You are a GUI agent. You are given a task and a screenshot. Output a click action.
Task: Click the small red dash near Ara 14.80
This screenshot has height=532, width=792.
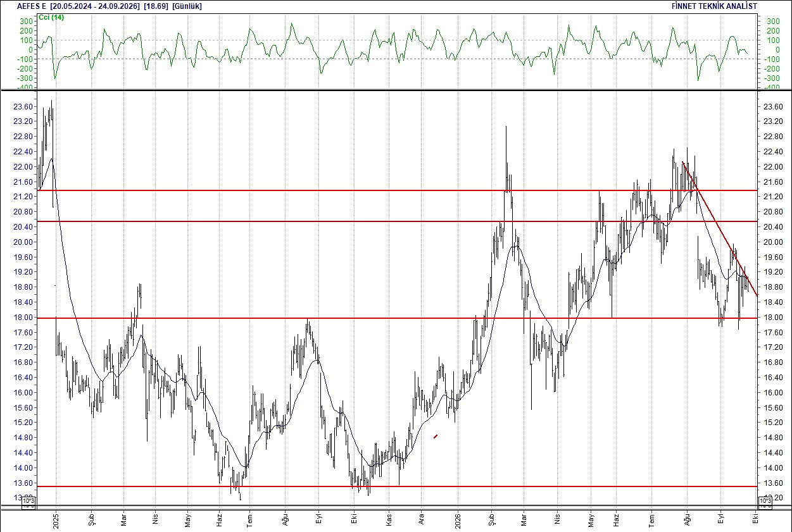(436, 436)
